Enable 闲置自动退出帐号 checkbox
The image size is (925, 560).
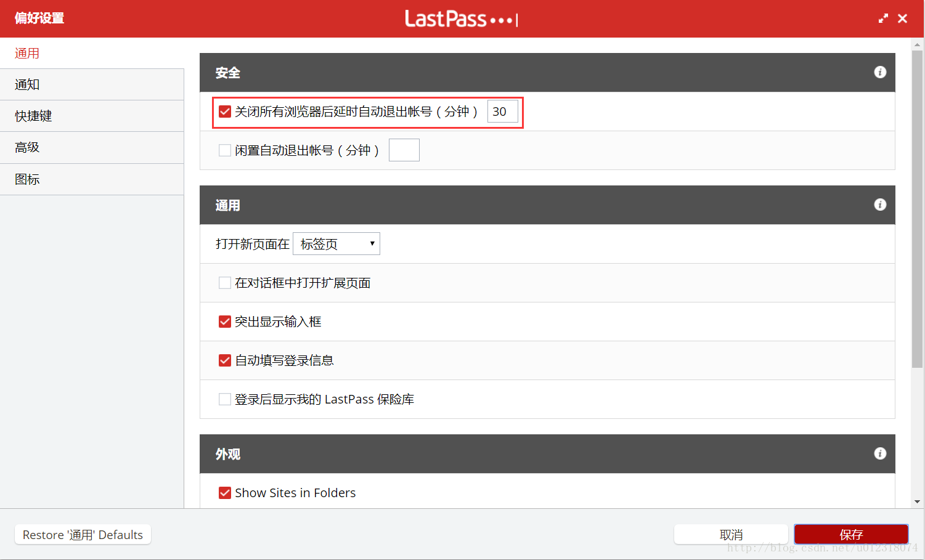225,150
